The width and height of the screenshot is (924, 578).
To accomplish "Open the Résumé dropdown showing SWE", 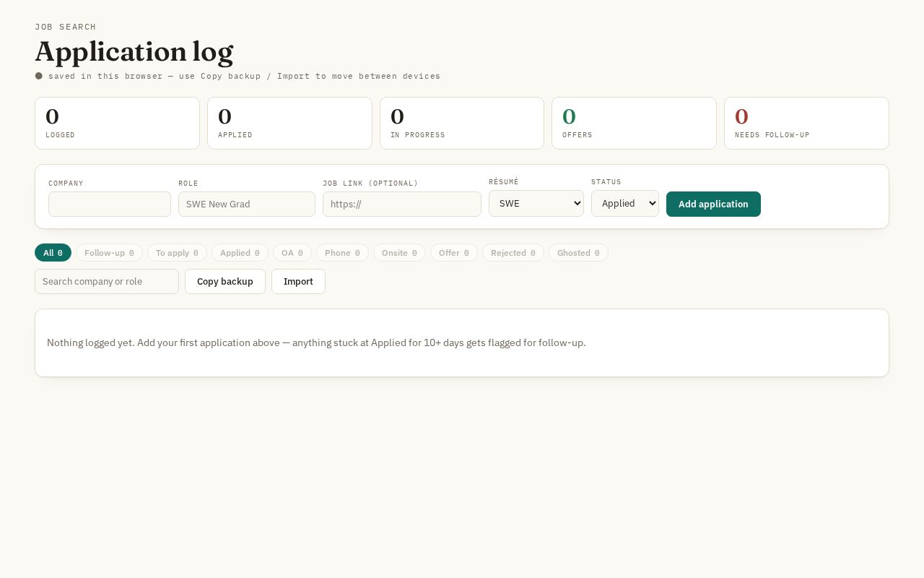I will pyautogui.click(x=536, y=203).
